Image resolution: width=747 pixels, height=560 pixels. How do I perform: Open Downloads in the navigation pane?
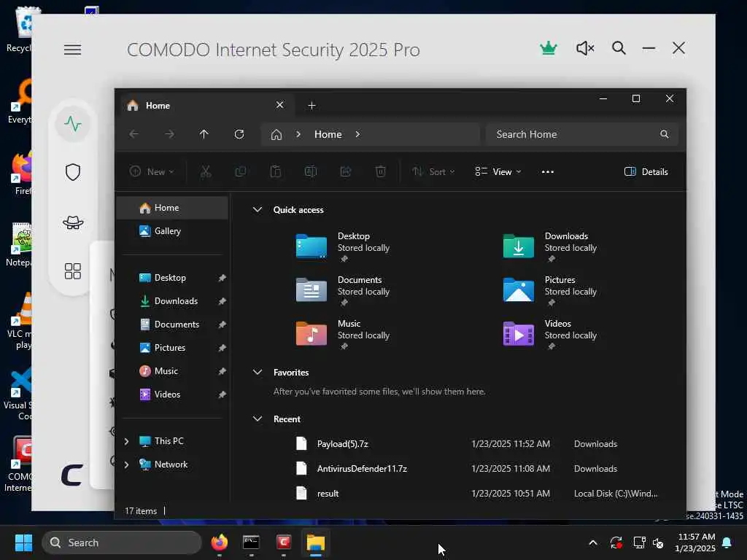(172, 301)
